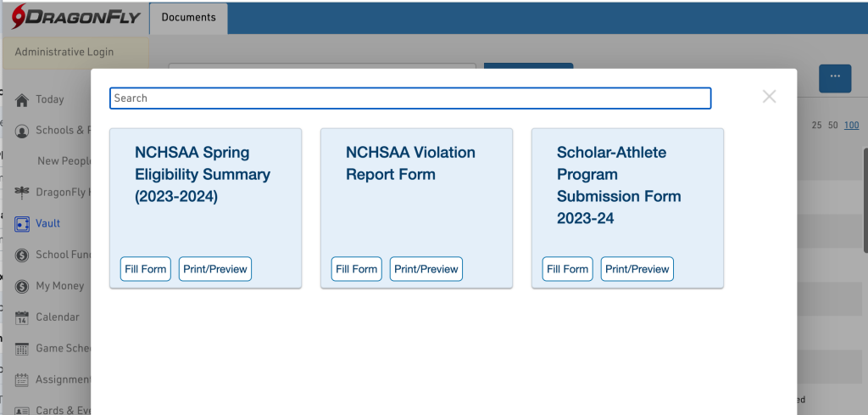Fill Form for NCHSAA Spring Eligibility Summary
Screen dimensions: 868x415
[x=145, y=269]
